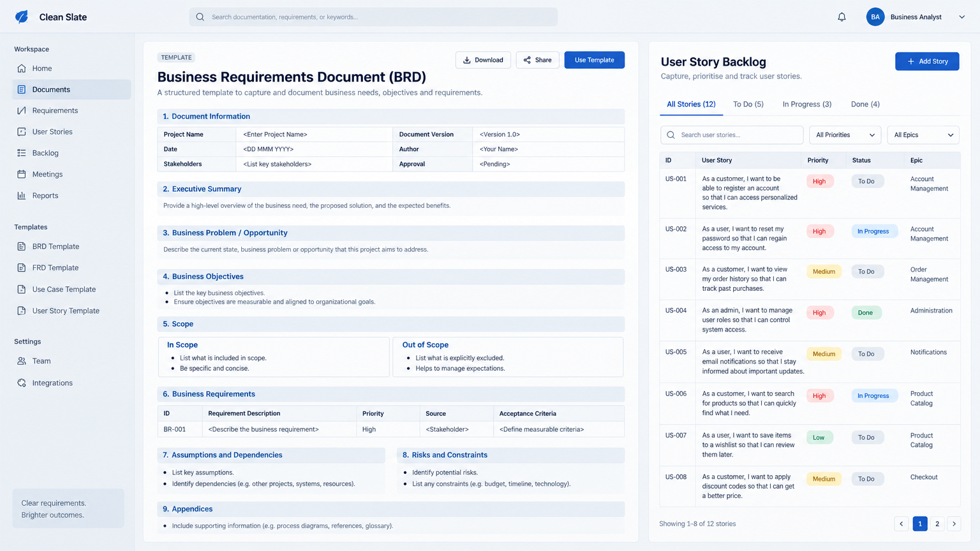Expand the Business Analyst account menu chevron
Image resolution: width=980 pixels, height=551 pixels.
962,17
